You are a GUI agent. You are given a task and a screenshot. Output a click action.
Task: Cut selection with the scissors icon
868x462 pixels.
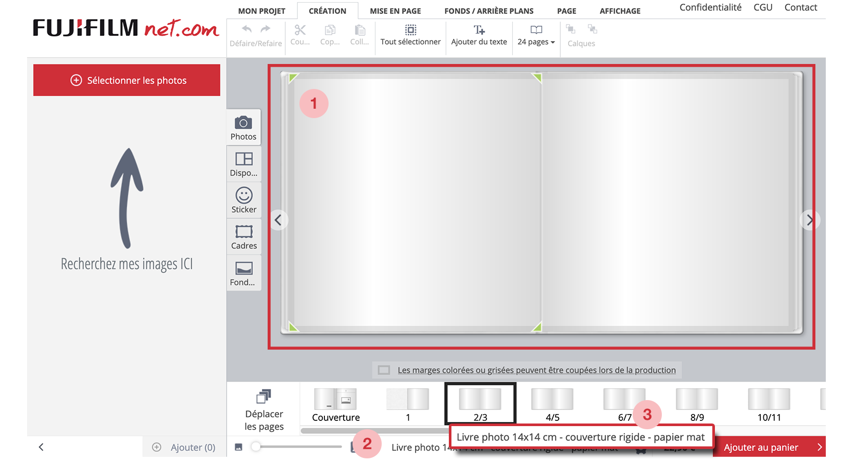[x=300, y=34]
